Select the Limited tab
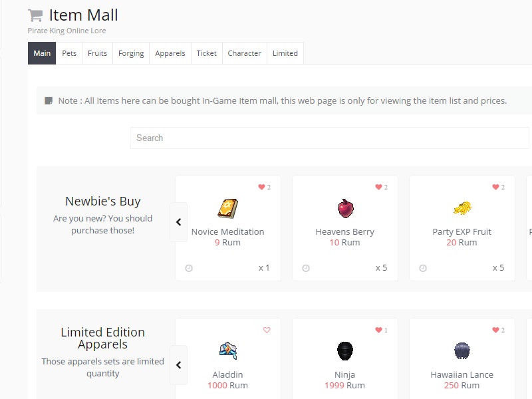 (285, 53)
